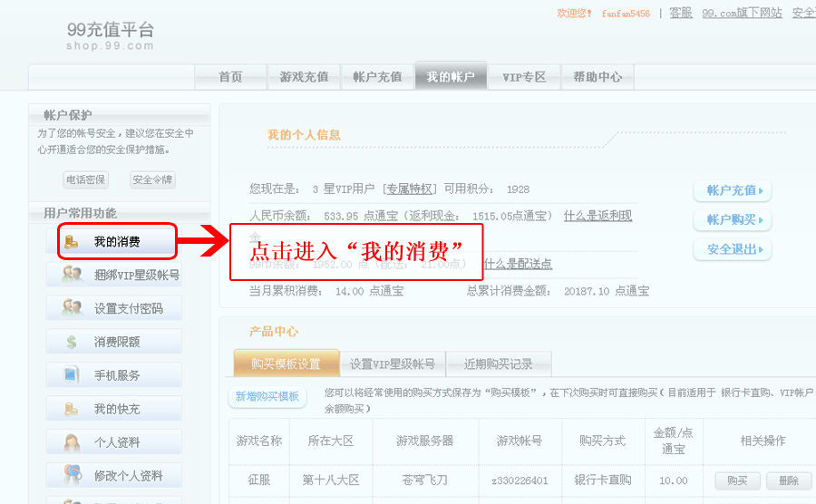Open the 帮助中心 tab
The image size is (816, 504).
[597, 77]
